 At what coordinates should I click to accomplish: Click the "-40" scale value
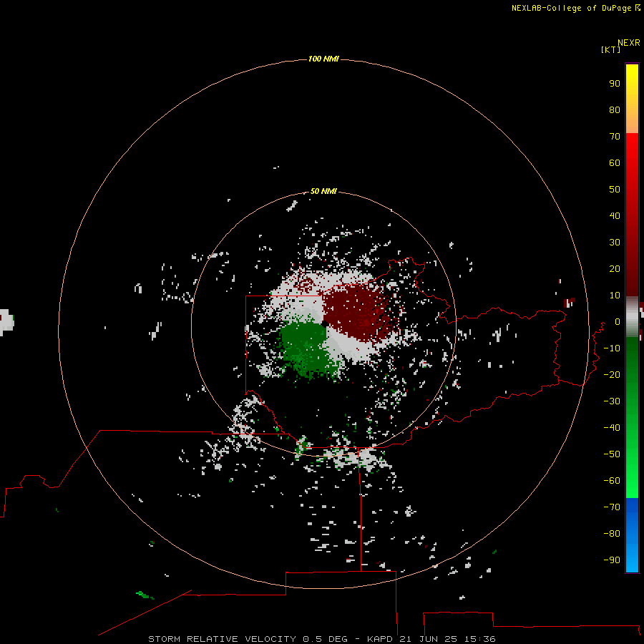click(612, 428)
